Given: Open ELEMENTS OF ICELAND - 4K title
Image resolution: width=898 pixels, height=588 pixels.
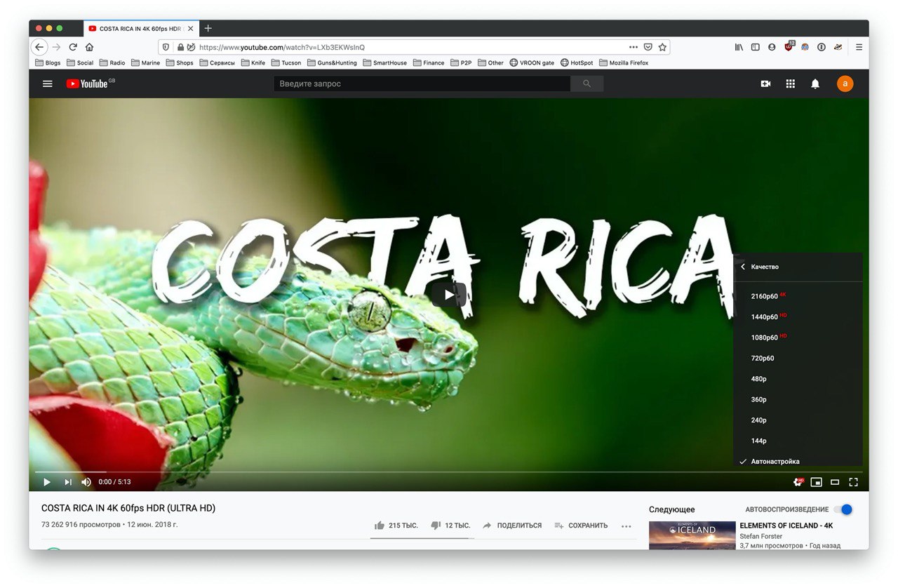Looking at the screenshot, I should click(x=786, y=526).
